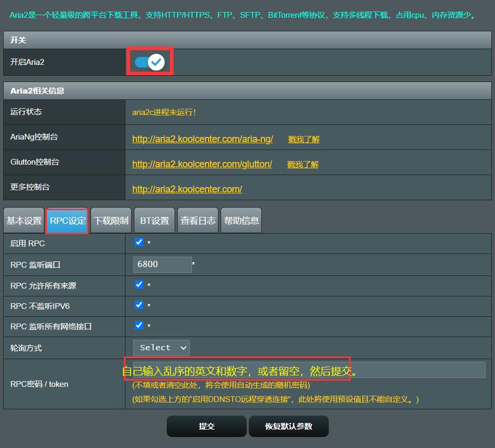Click the RPC 监听端口 field showing 6800
Image resolution: width=495 pixels, height=448 pixels.
(162, 265)
